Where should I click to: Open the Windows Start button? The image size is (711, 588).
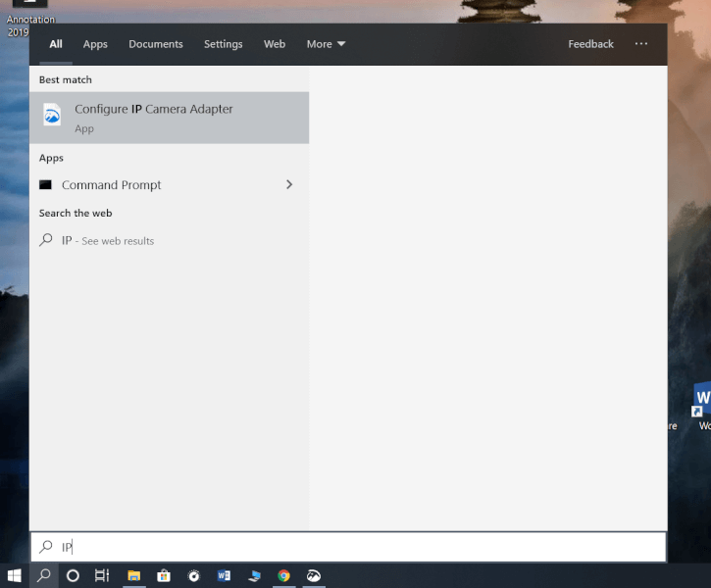click(15, 576)
